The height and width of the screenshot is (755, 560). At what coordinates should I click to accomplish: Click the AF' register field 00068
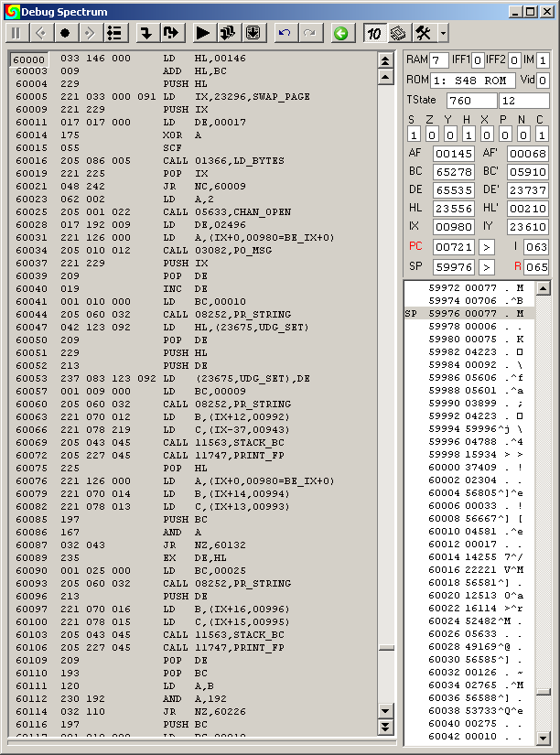528,154
